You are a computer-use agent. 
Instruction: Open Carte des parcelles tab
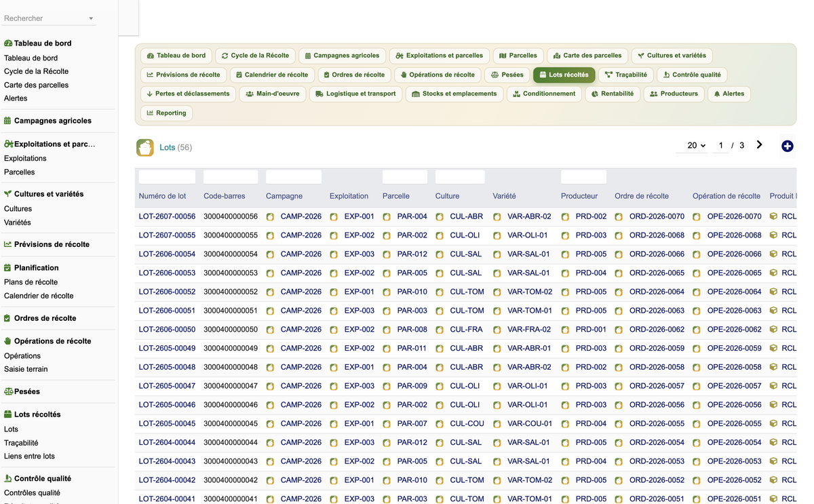tap(587, 56)
